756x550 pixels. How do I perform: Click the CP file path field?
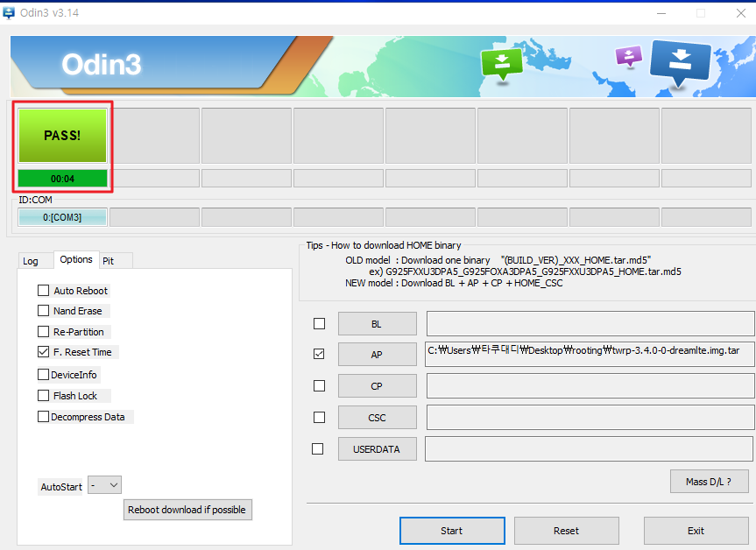coord(590,385)
